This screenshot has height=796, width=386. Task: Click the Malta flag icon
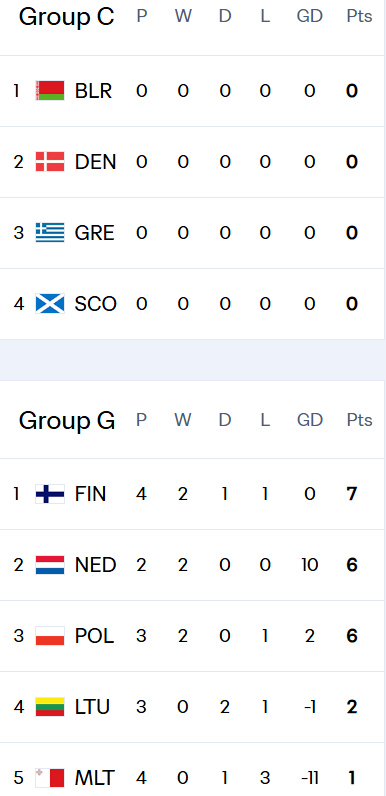coord(50,778)
